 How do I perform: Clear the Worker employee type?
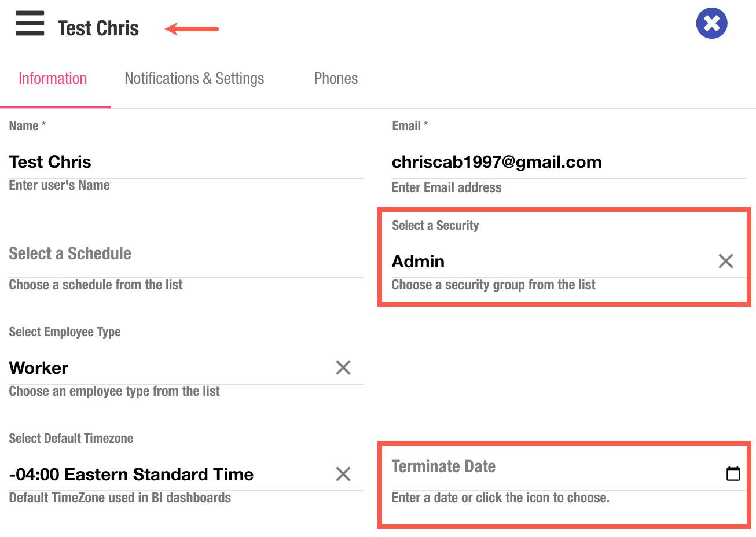[343, 367]
